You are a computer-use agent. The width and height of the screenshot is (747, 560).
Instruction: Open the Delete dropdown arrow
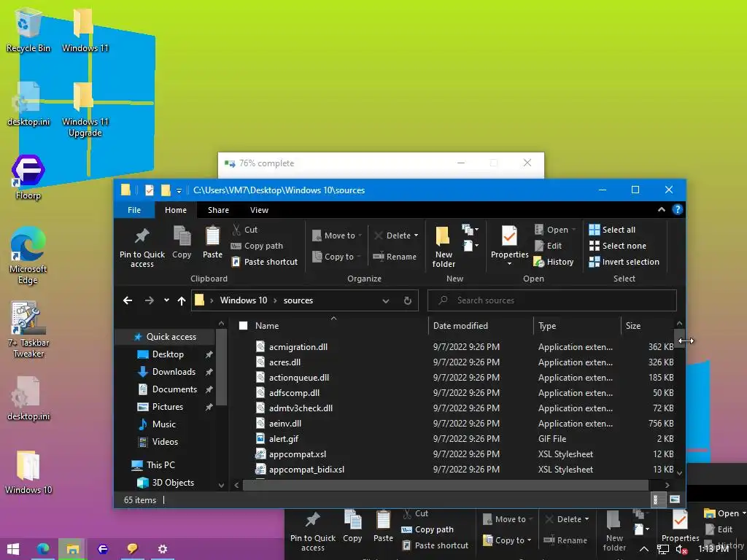pos(416,236)
